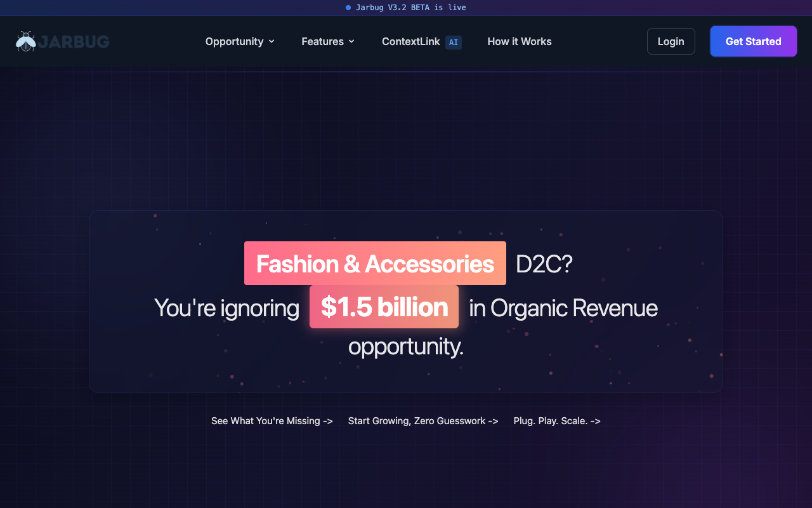Click the in Organic Revenue text
Image resolution: width=812 pixels, height=508 pixels.
coord(563,308)
